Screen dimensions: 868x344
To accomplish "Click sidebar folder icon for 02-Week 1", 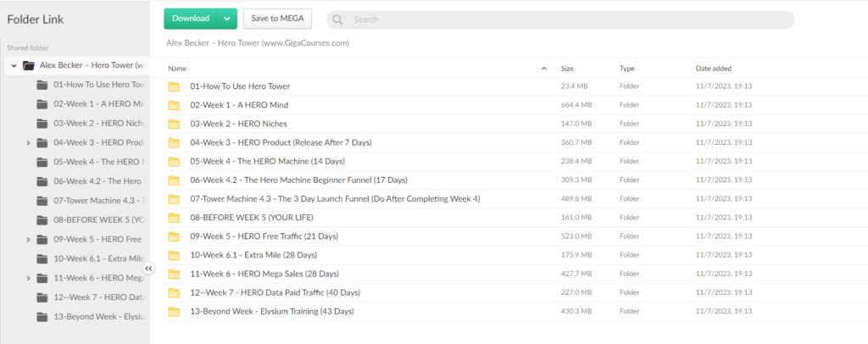I will [42, 104].
